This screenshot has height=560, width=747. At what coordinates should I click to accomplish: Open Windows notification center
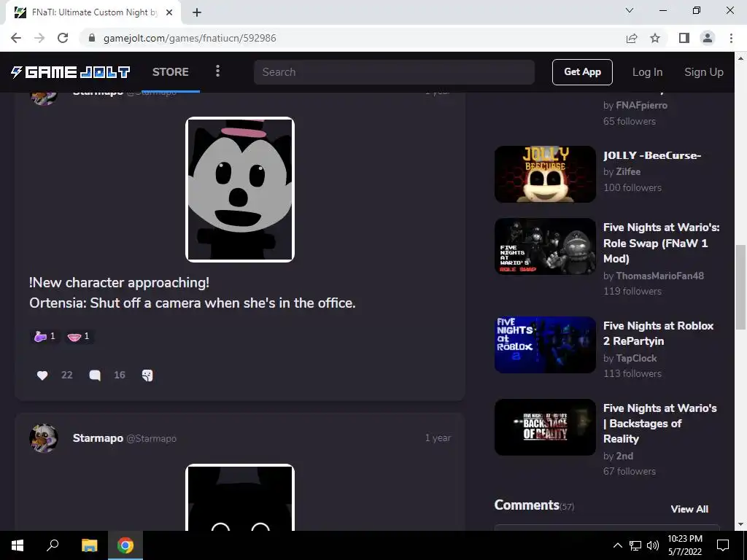click(x=723, y=545)
